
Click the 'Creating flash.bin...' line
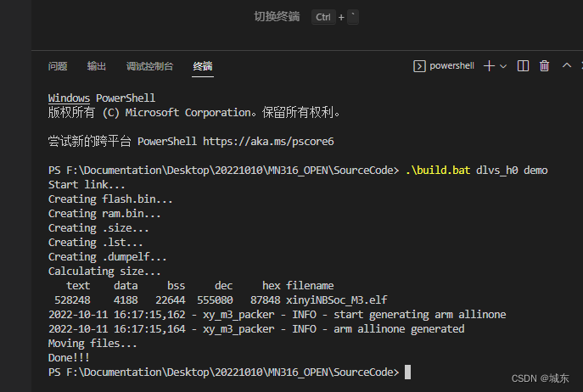pos(110,199)
